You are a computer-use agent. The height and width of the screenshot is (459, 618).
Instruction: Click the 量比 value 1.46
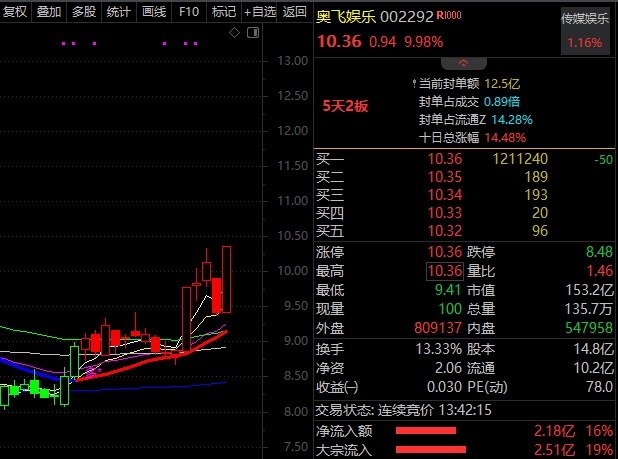pyautogui.click(x=600, y=271)
